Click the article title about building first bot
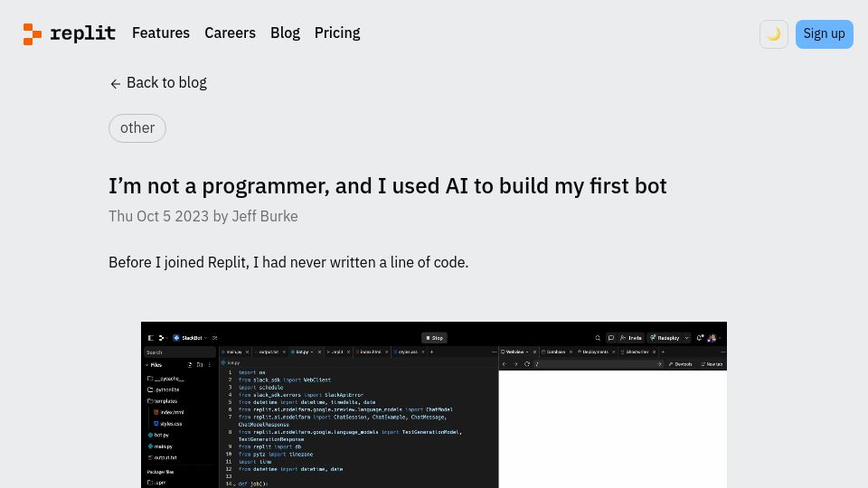 (x=388, y=186)
